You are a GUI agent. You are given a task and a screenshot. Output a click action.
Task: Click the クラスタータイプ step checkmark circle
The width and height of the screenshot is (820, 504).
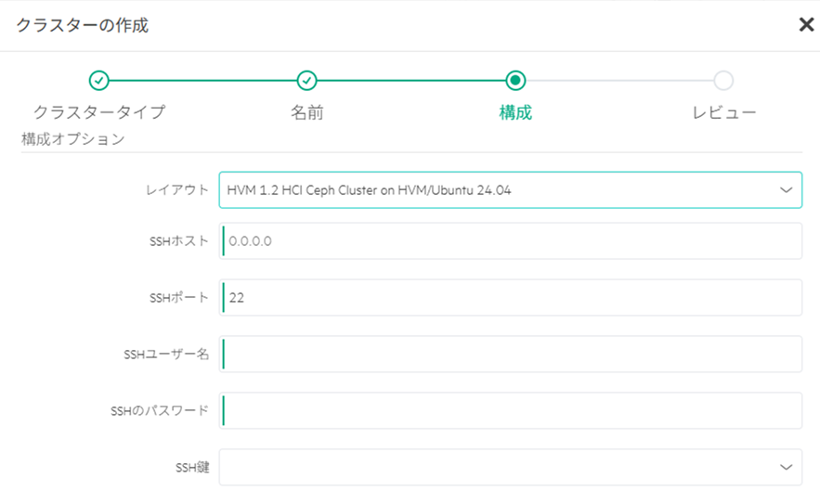click(99, 80)
